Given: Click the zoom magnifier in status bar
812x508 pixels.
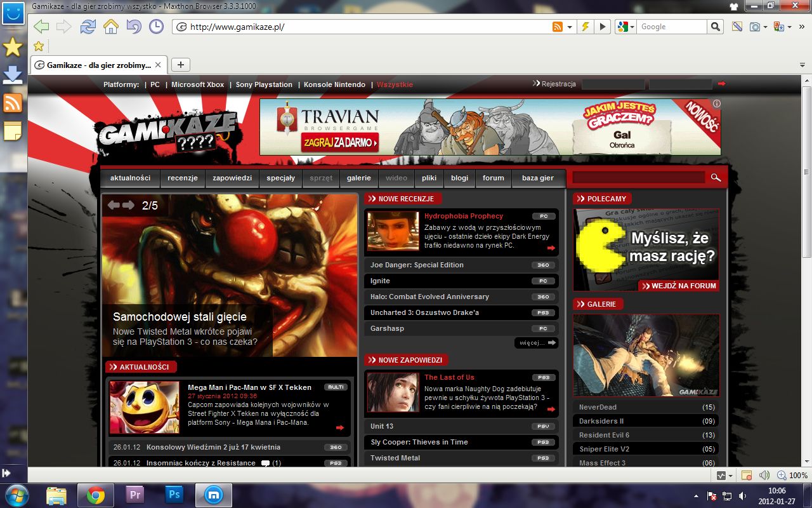Looking at the screenshot, I should (782, 475).
